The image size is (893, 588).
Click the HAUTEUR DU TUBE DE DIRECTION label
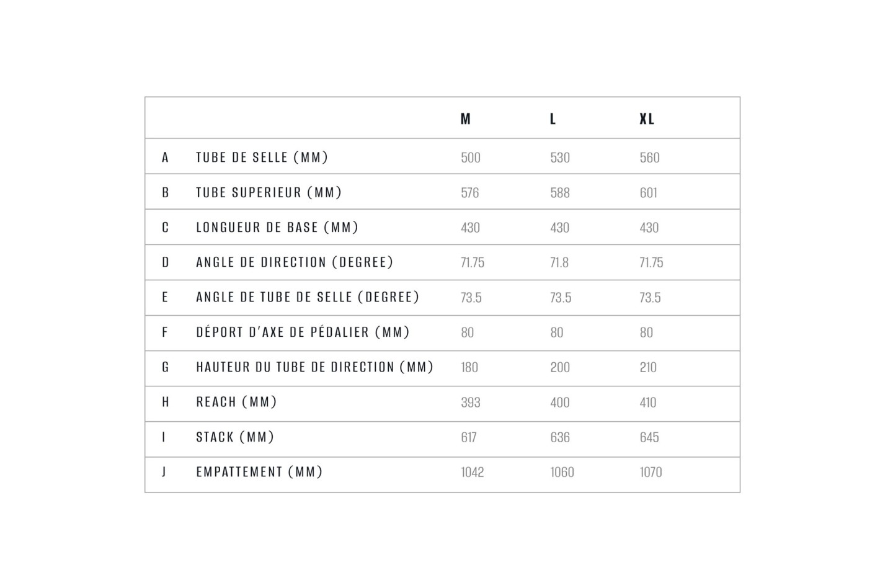click(x=314, y=367)
